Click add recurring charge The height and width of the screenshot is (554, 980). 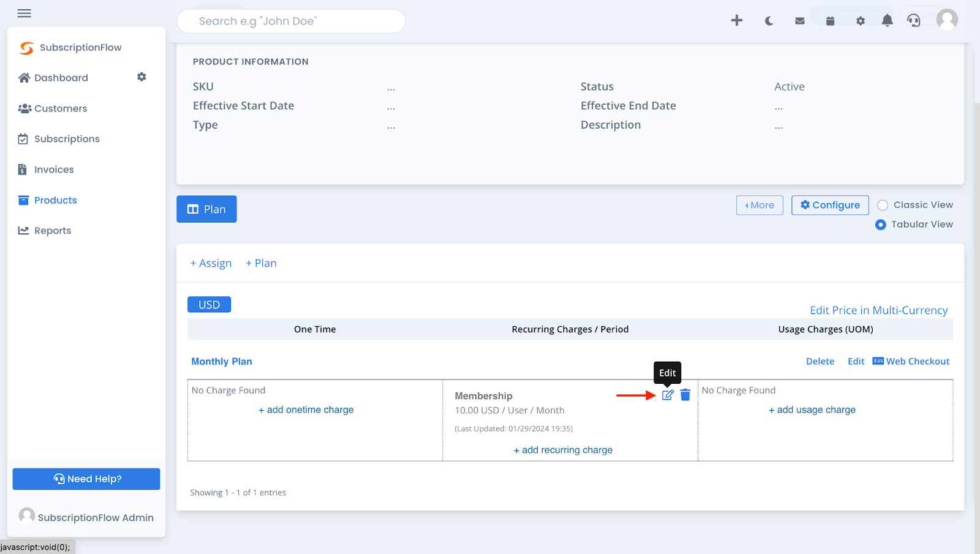tap(563, 450)
